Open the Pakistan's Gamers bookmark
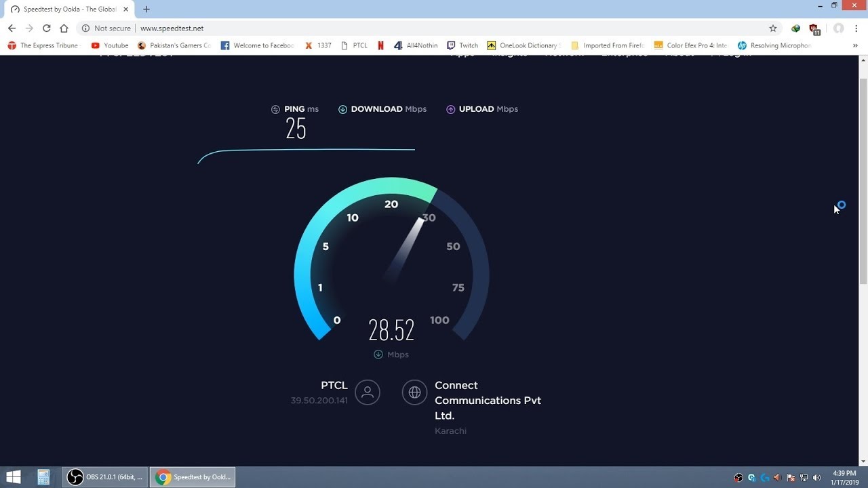 click(174, 45)
